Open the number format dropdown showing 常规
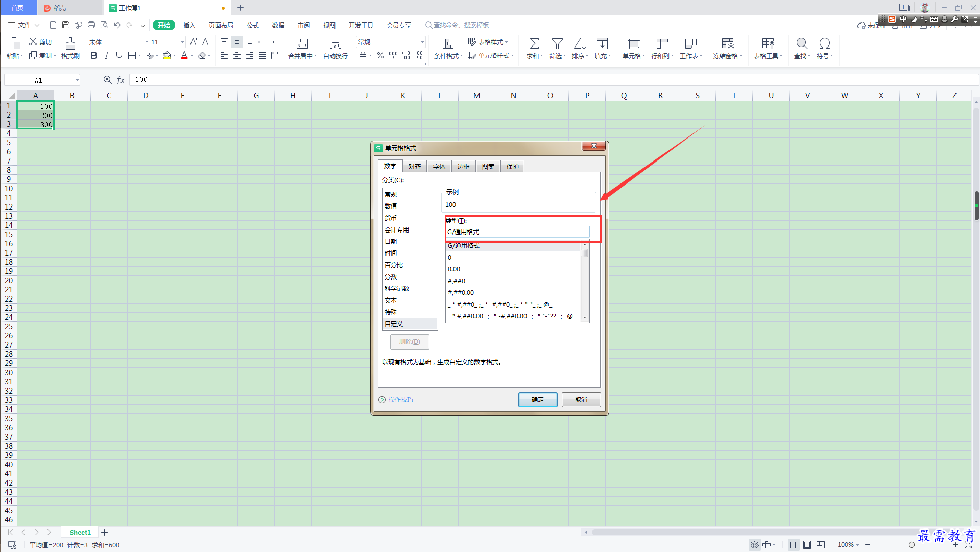Image resolution: width=980 pixels, height=552 pixels. [422, 42]
